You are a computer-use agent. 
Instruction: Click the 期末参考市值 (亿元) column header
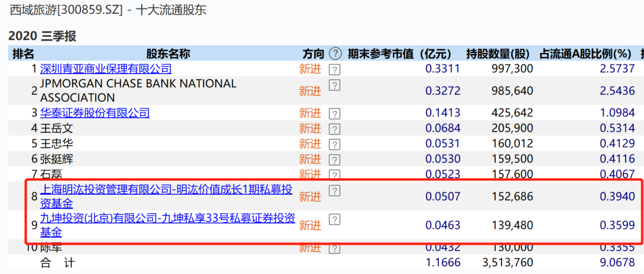pyautogui.click(x=400, y=54)
